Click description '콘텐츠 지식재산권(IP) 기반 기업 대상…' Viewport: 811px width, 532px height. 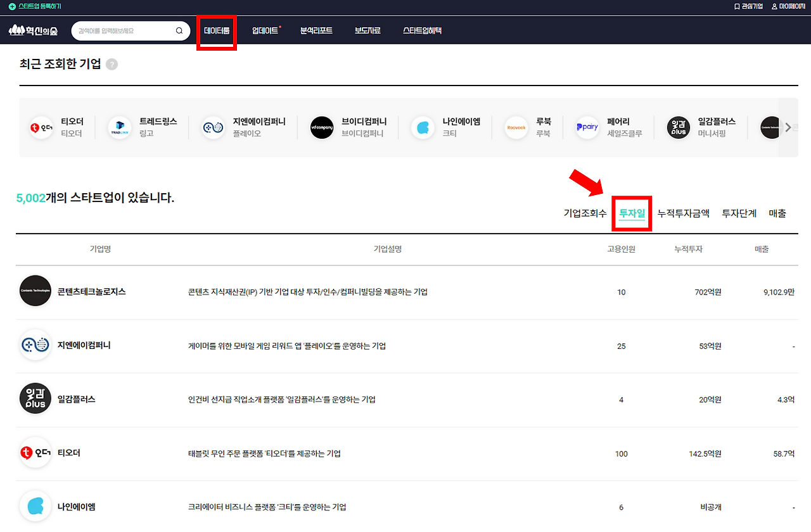coord(308,292)
